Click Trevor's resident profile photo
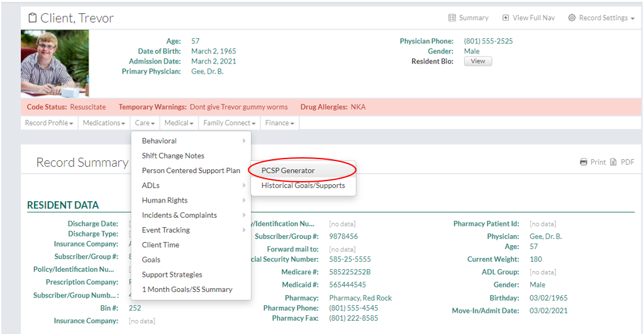Screen dimensions: 644x334 click(x=55, y=64)
